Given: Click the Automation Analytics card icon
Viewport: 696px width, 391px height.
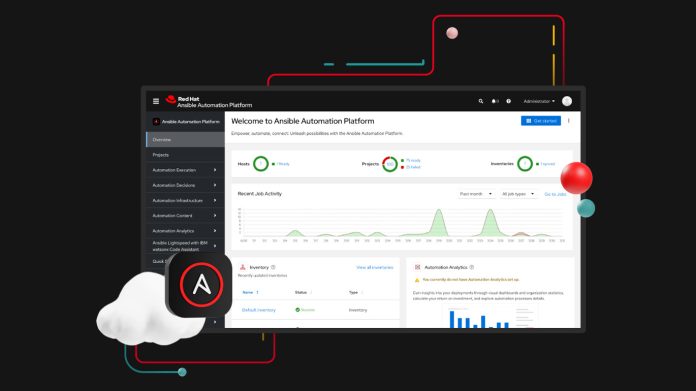Looking at the screenshot, I should (x=417, y=267).
